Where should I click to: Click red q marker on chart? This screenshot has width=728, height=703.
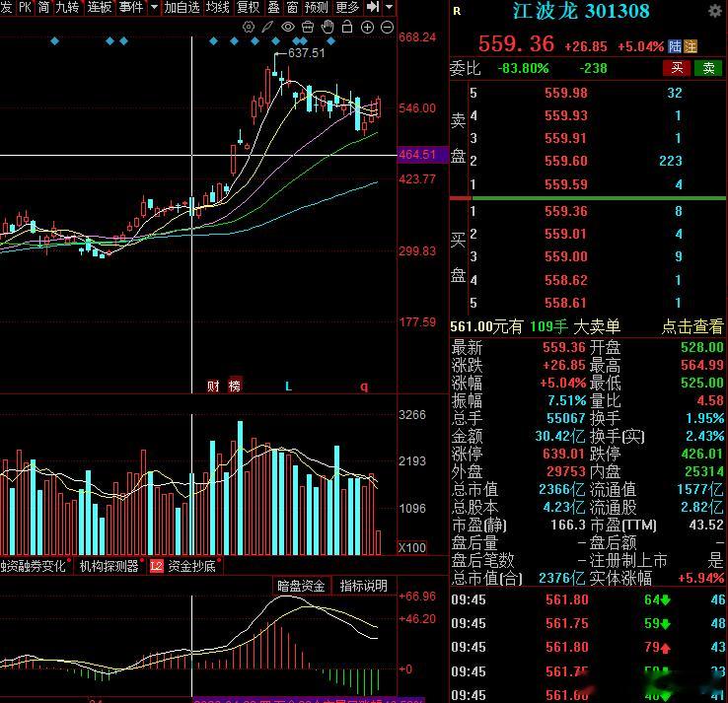pos(364,387)
